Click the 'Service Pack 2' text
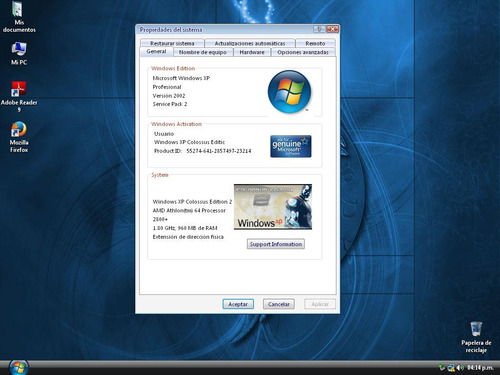Image resolution: width=500 pixels, height=375 pixels. point(170,104)
